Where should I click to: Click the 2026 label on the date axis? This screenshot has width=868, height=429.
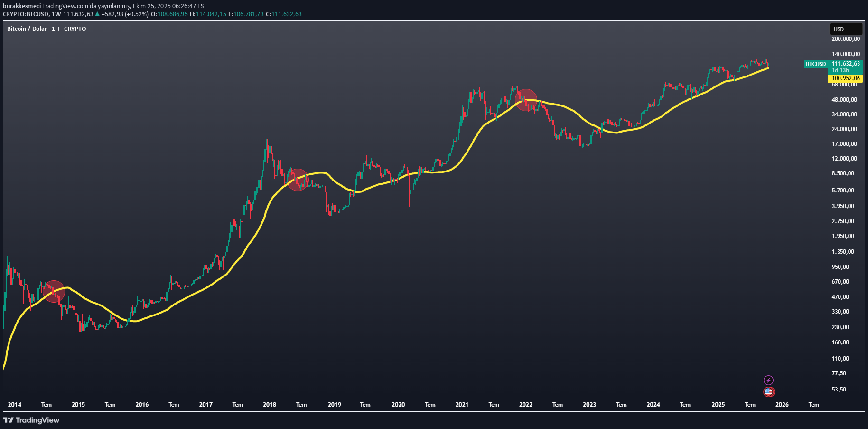782,404
